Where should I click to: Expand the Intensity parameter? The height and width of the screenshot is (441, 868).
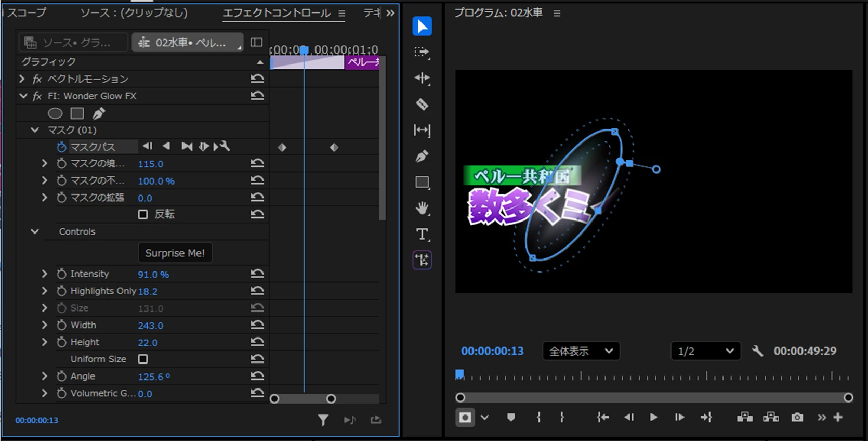[x=45, y=274]
